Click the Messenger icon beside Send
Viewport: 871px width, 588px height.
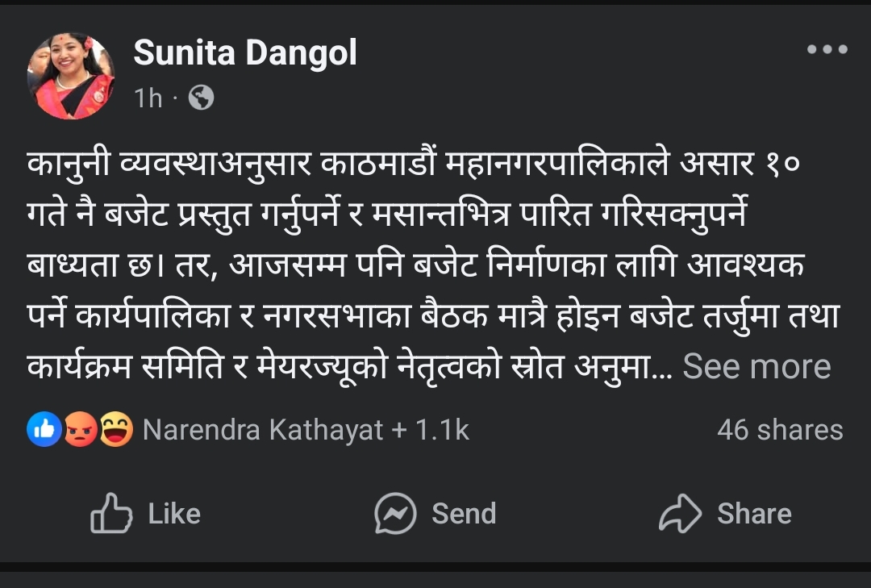pyautogui.click(x=395, y=514)
